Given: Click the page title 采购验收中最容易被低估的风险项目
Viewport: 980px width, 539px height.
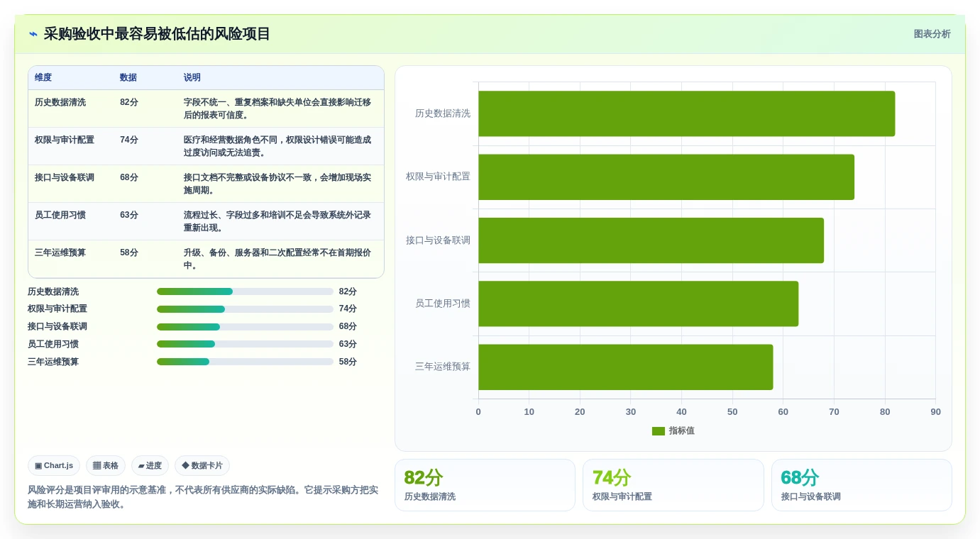Looking at the screenshot, I should click(157, 34).
